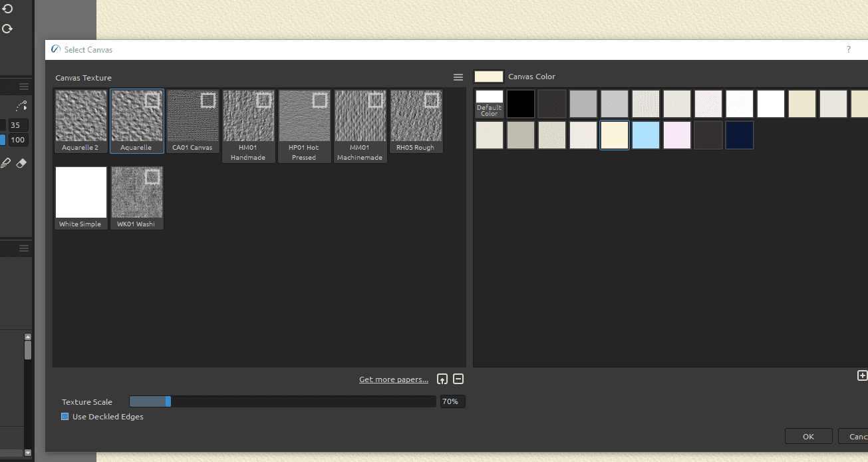Toggle Use Deckled Edges checkbox
868x462 pixels.
(x=65, y=417)
